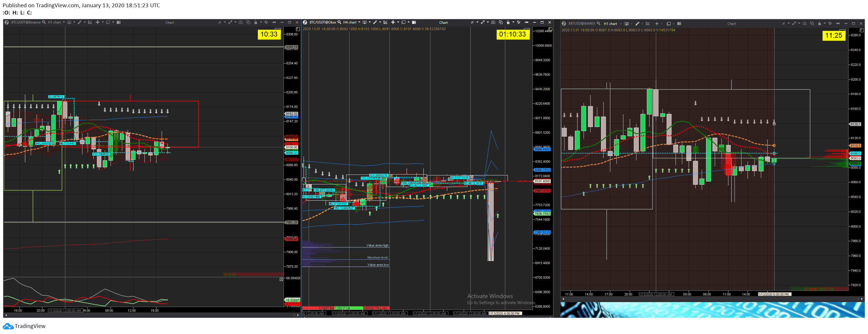868x334 pixels.
Task: Open indicators icon in the BitMEX chart toolbar
Action: [x=648, y=23]
